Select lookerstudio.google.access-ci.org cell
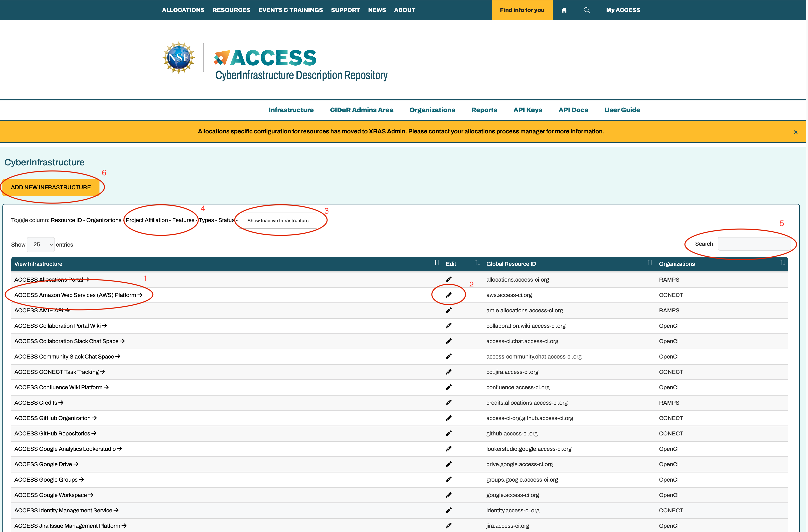Image resolution: width=808 pixels, height=532 pixels. point(529,449)
